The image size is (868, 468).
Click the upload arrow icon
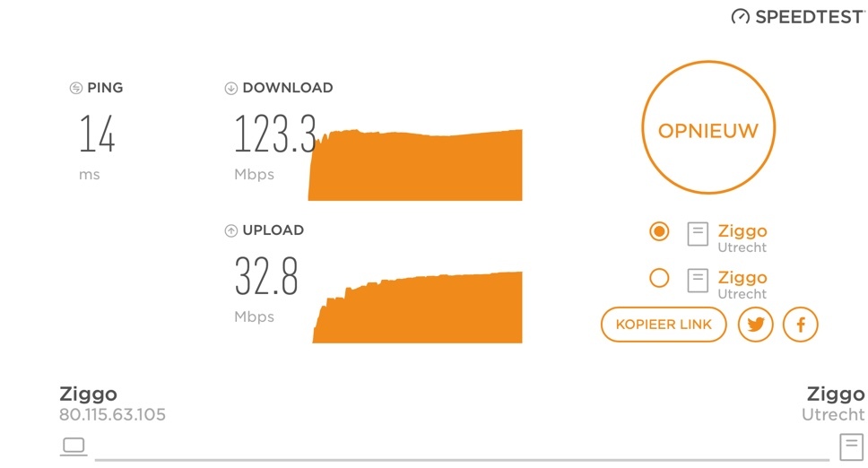coord(230,230)
